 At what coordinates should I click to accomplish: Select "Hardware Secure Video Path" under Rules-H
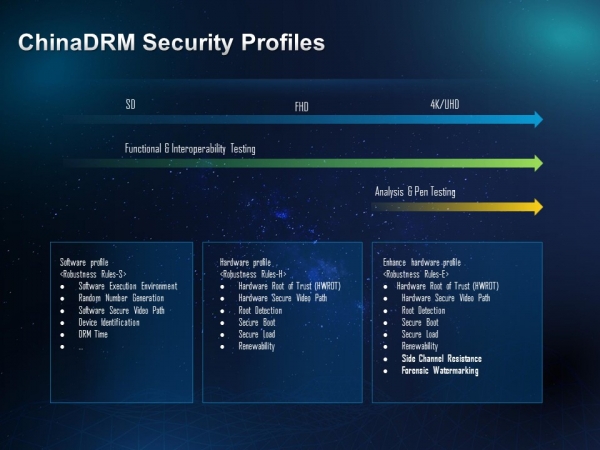tap(283, 298)
